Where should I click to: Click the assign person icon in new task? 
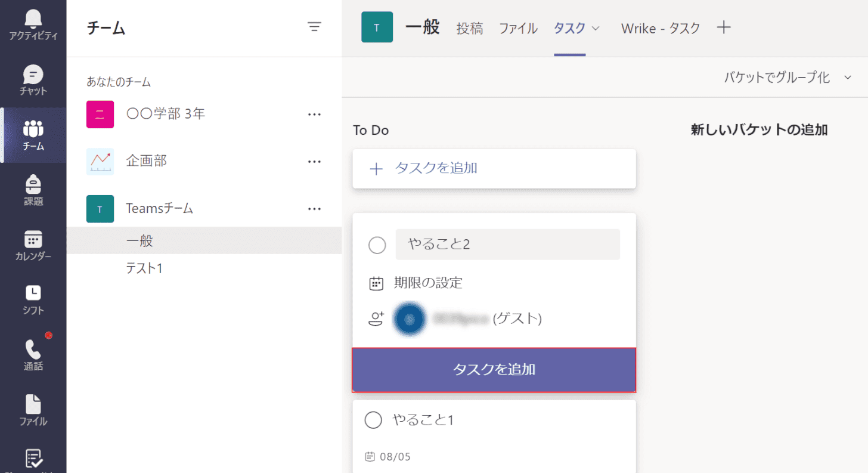click(376, 319)
